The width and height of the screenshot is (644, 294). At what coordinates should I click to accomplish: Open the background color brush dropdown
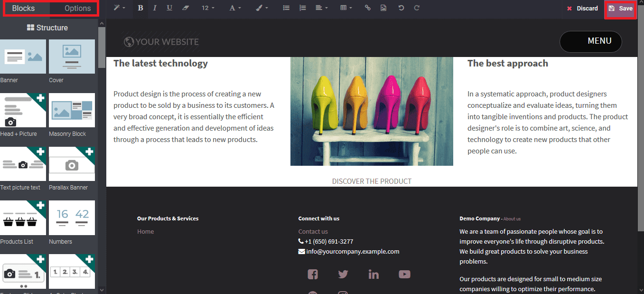point(262,8)
